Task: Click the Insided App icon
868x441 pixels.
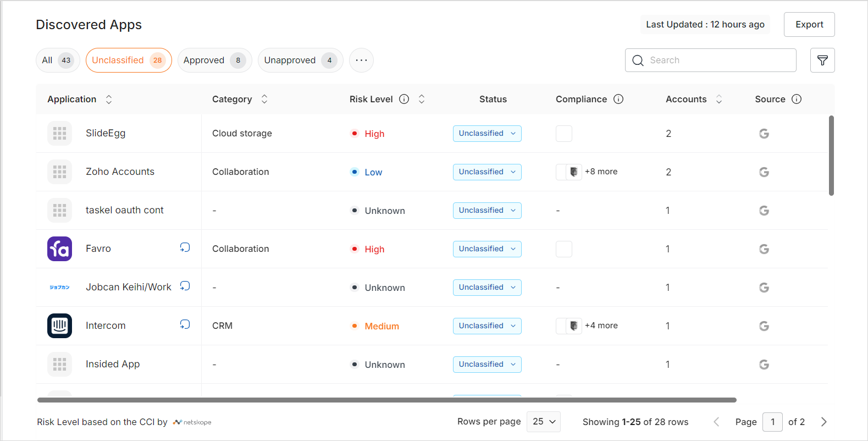Action: tap(59, 364)
